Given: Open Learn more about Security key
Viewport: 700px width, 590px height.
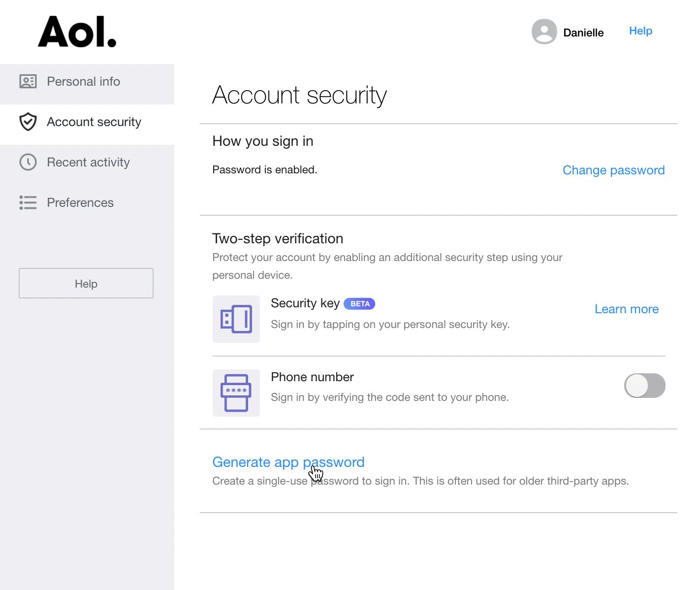Looking at the screenshot, I should [626, 309].
